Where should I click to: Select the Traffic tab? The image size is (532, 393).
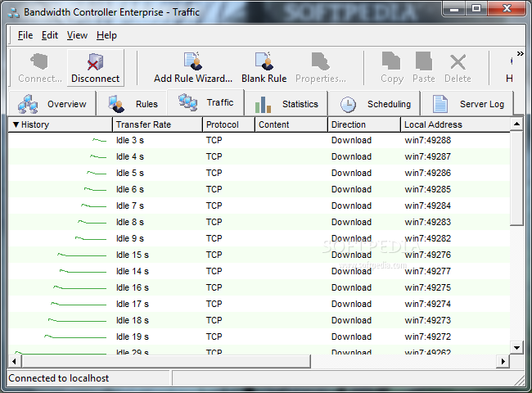206,102
